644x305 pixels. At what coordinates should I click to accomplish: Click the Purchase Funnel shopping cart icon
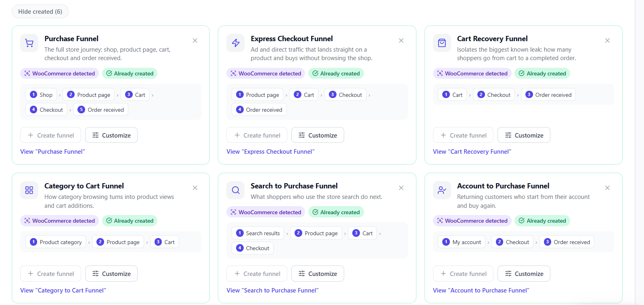[29, 43]
